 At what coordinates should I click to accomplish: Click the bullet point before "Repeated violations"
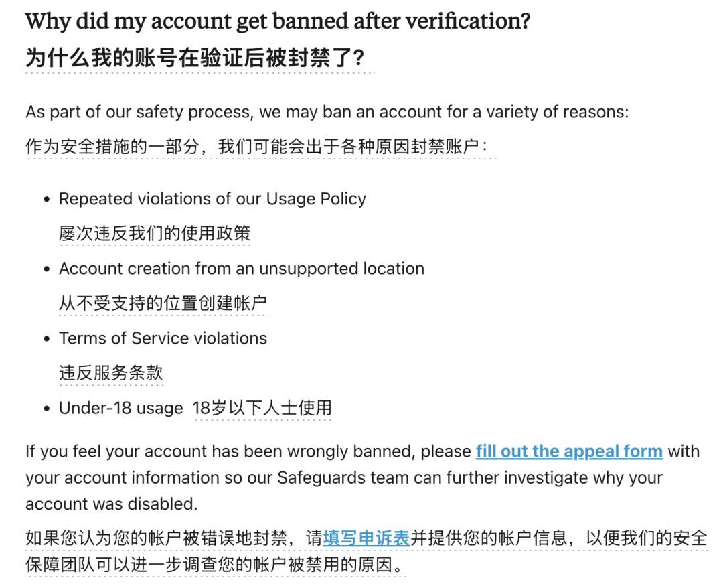pos(46,200)
